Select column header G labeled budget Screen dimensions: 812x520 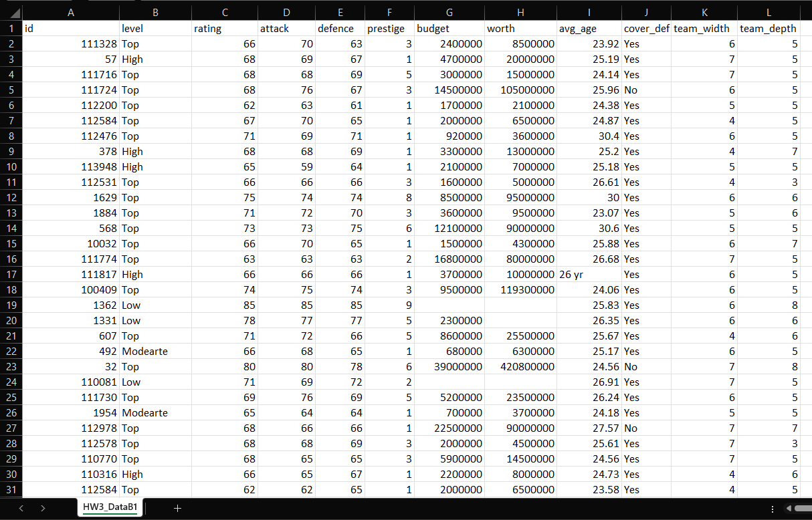click(449, 12)
